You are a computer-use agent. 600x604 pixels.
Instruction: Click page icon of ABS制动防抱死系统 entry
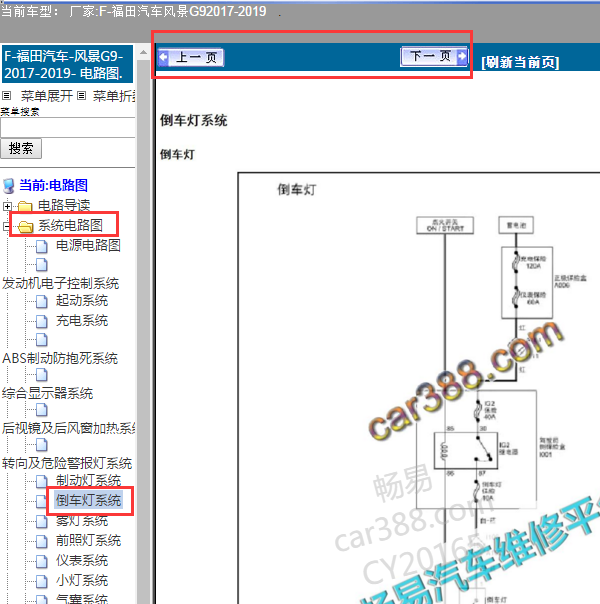point(42,340)
